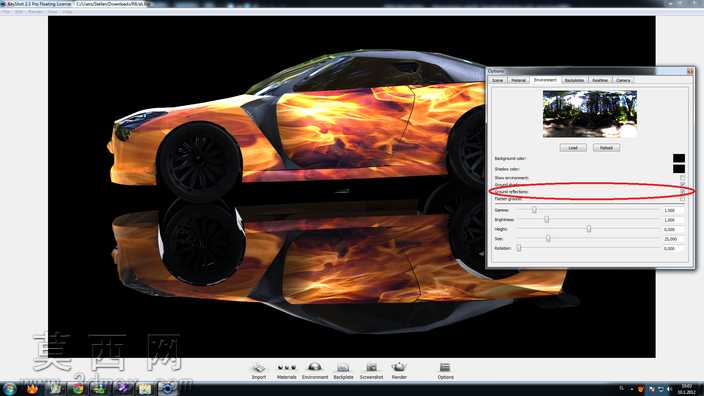Image resolution: width=704 pixels, height=396 pixels.
Task: Click the Load environment button
Action: coord(573,148)
